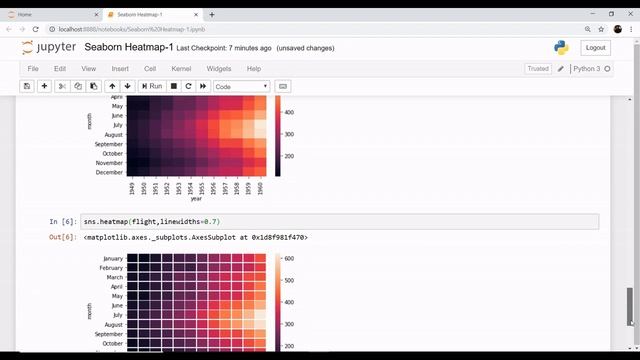Open the browser profile avatar
This screenshot has width=640, height=360.
point(618,29)
